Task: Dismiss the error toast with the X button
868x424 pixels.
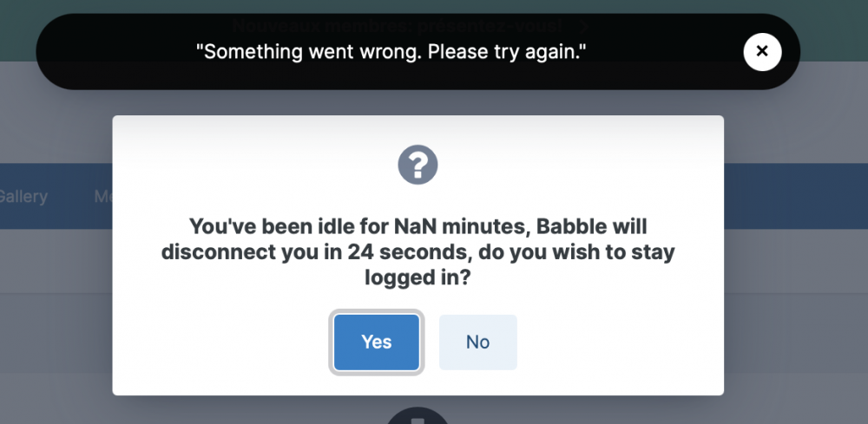Action: pyautogui.click(x=762, y=52)
